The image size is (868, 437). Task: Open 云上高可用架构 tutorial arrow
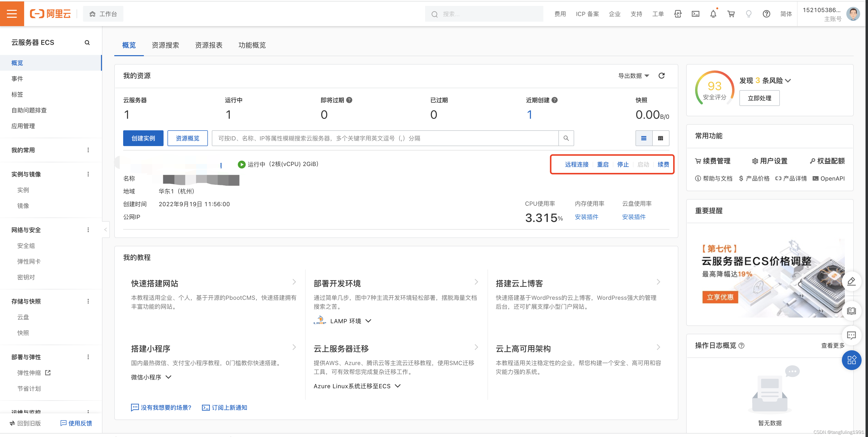click(658, 347)
